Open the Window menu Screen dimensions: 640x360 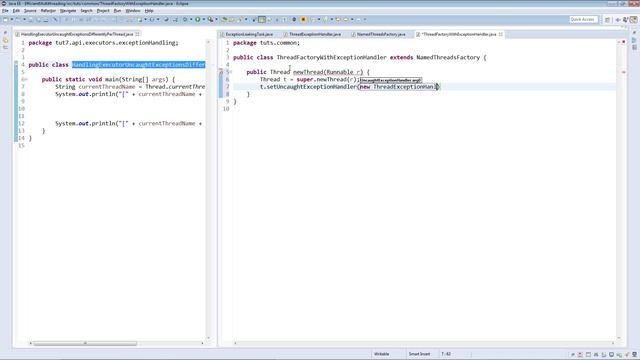click(133, 11)
